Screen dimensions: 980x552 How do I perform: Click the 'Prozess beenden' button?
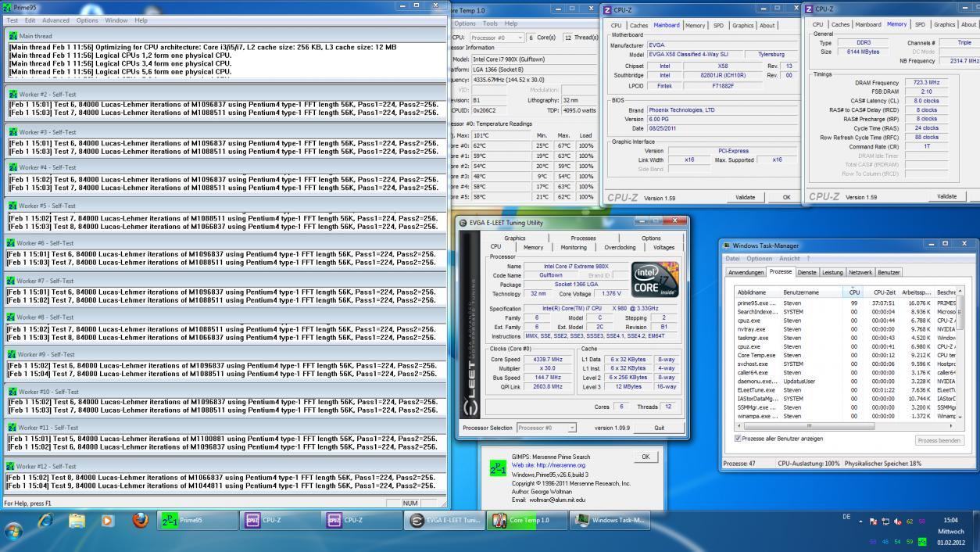click(x=939, y=440)
